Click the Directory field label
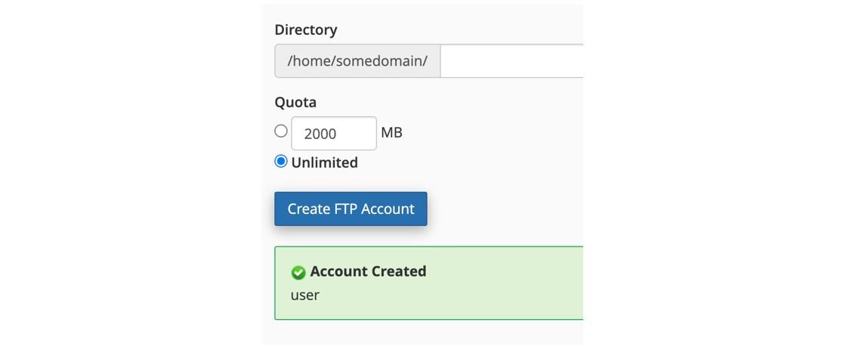The height and width of the screenshot is (347, 868). point(306,29)
